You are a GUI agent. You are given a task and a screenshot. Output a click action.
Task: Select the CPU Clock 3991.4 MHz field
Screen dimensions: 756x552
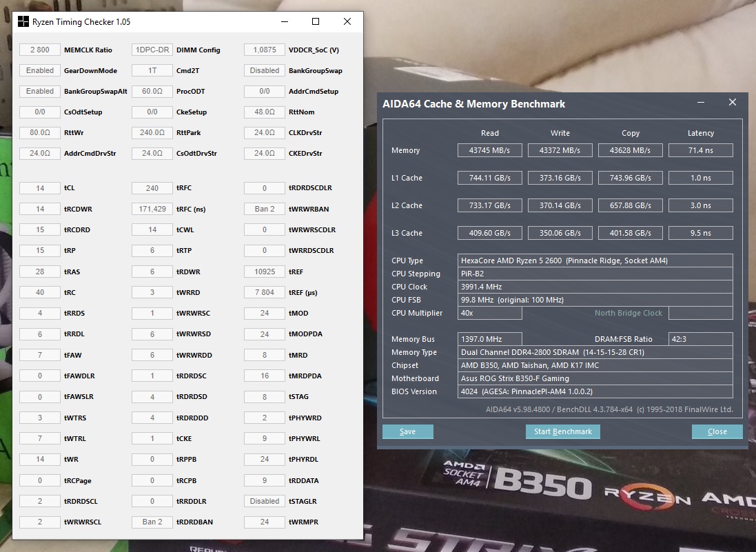pyautogui.click(x=595, y=287)
